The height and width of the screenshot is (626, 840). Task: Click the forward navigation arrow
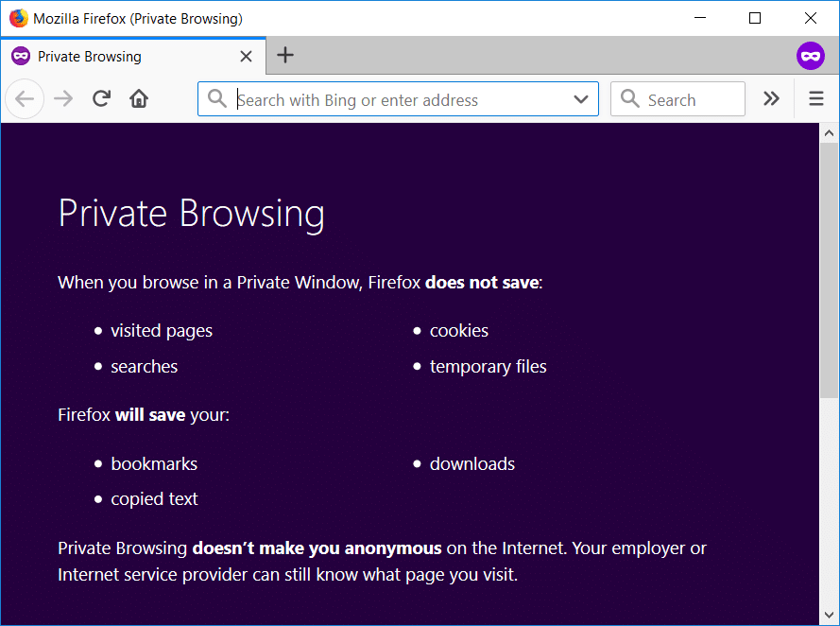click(63, 99)
